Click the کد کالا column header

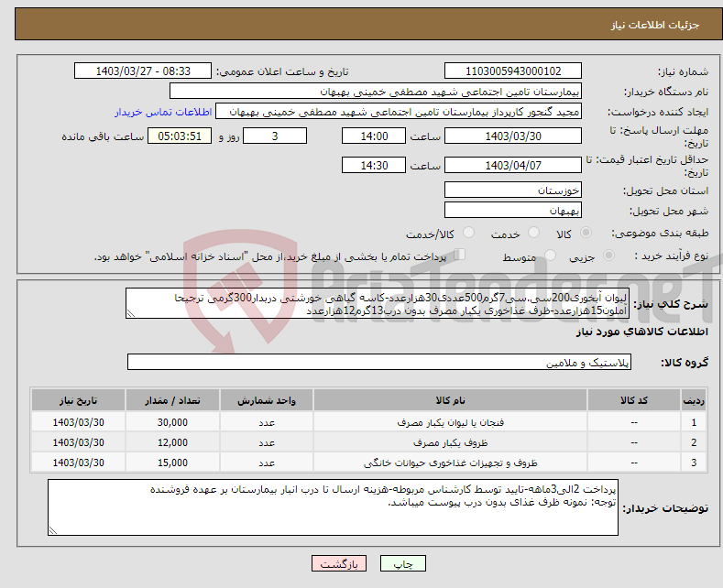pos(634,400)
